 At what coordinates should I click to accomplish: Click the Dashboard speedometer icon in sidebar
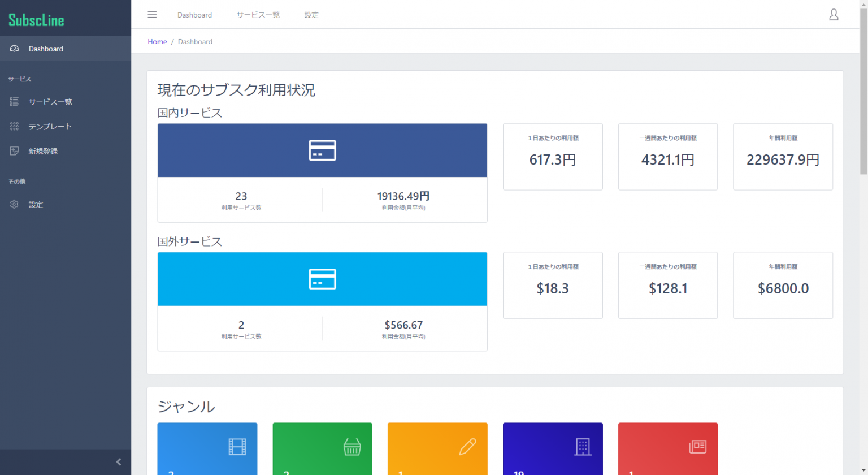click(x=15, y=49)
